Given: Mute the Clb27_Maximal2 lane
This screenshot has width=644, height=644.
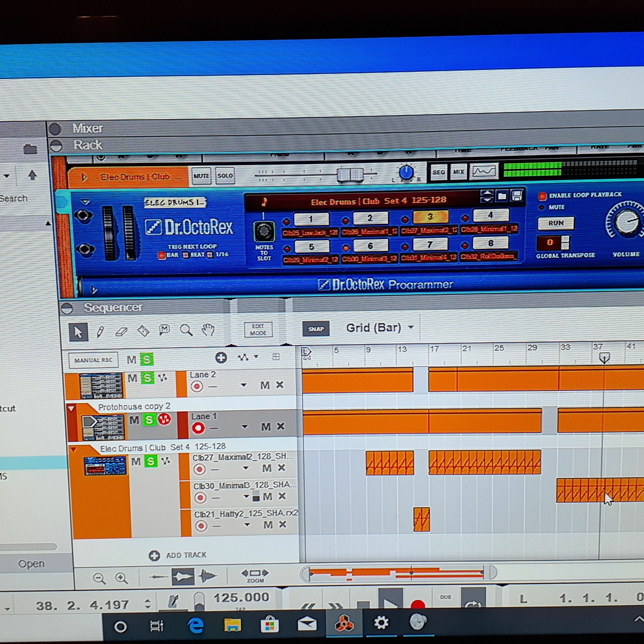Looking at the screenshot, I should coord(267,468).
